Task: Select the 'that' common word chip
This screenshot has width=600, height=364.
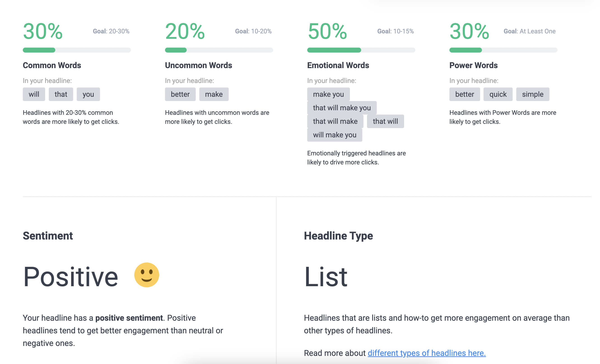Action: pos(61,94)
